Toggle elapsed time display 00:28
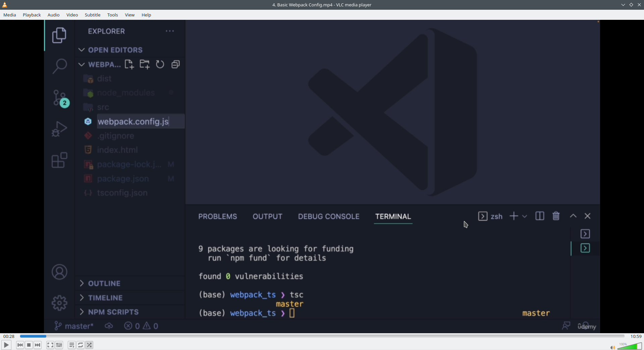Image resolution: width=644 pixels, height=350 pixels. click(9, 336)
